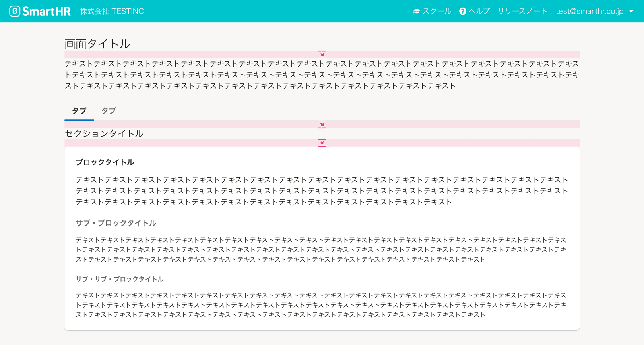Open the リリースノート link
Image resolution: width=644 pixels, height=345 pixels.
tap(522, 11)
